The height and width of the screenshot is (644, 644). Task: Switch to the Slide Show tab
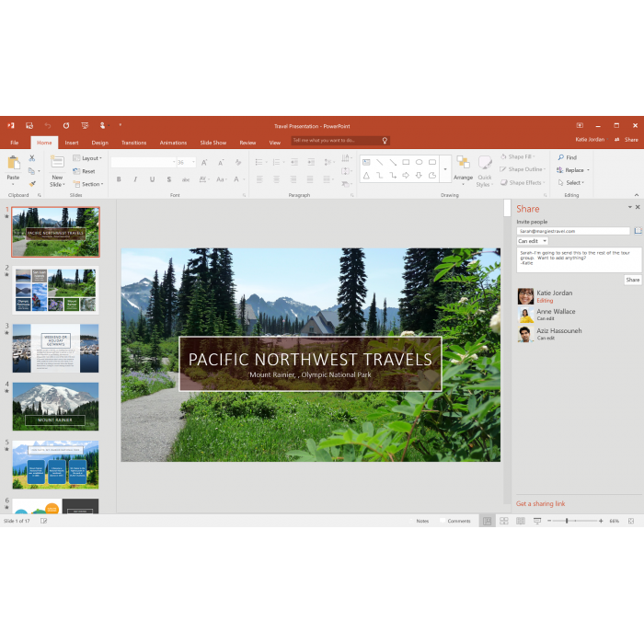click(213, 143)
